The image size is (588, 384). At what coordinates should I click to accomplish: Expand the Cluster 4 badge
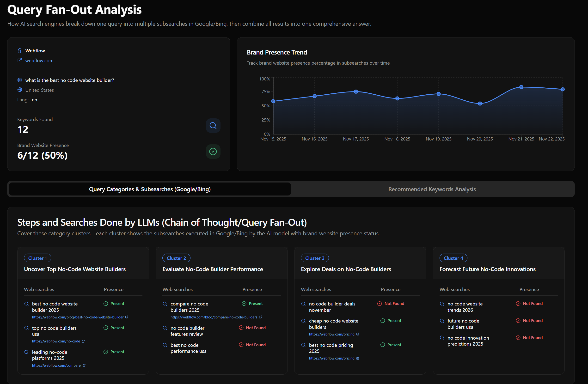pos(453,258)
